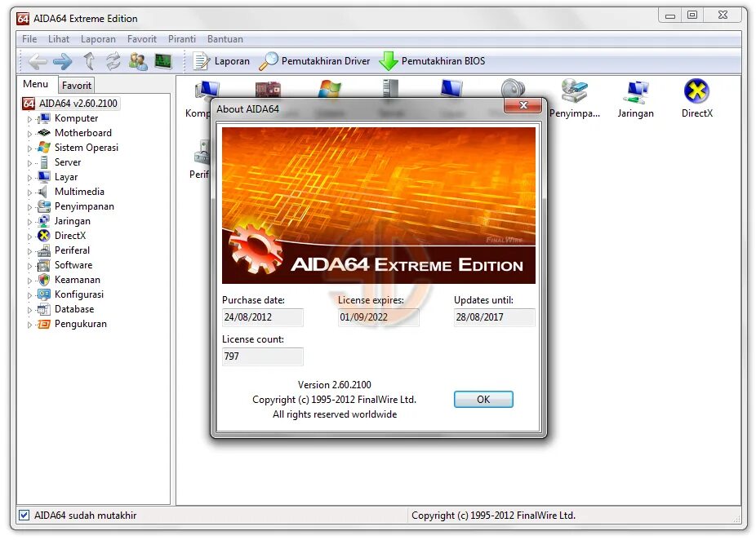This screenshot has width=756, height=540.
Task: Click the Refresh toolbar icon
Action: (113, 61)
